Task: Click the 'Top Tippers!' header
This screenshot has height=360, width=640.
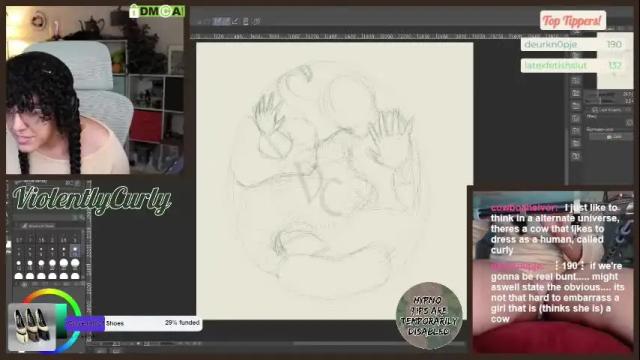Action: click(573, 20)
